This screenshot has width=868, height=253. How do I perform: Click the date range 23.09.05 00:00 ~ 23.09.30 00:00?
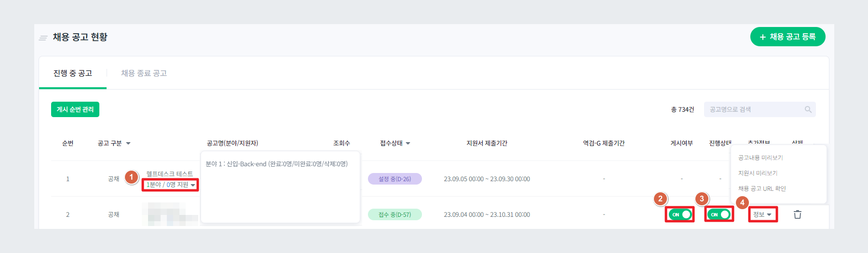click(x=487, y=179)
